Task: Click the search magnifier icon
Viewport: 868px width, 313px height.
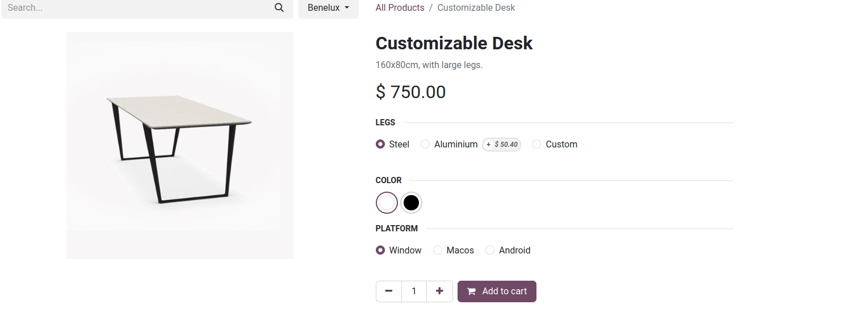Action: (x=279, y=8)
